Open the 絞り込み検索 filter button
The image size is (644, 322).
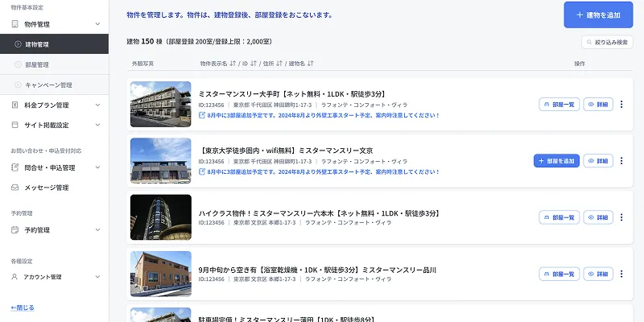point(607,42)
